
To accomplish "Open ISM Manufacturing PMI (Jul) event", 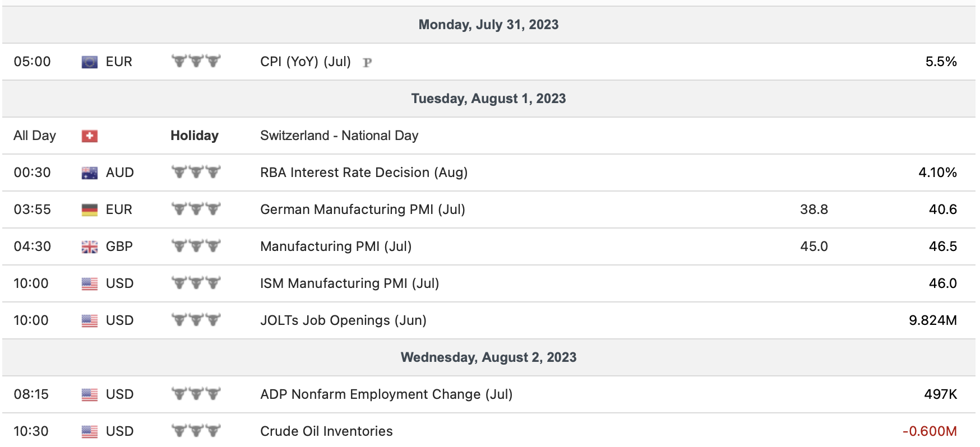I will pos(349,283).
